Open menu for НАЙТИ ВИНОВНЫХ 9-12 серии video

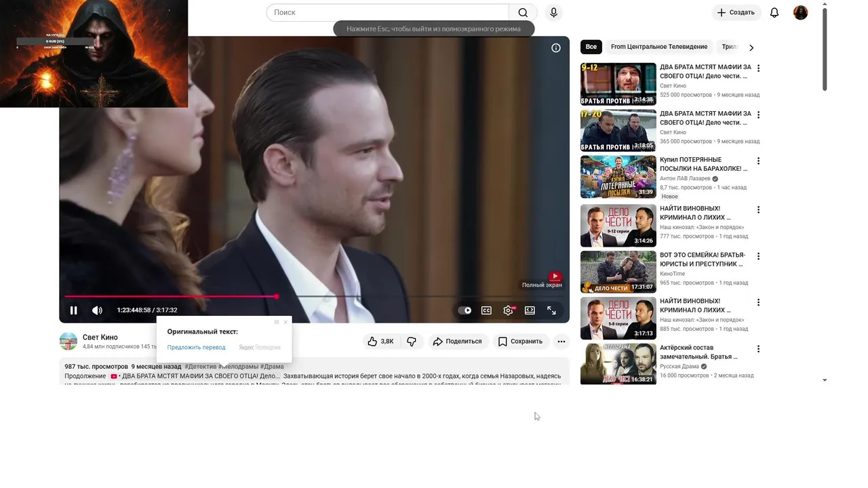coord(759,210)
